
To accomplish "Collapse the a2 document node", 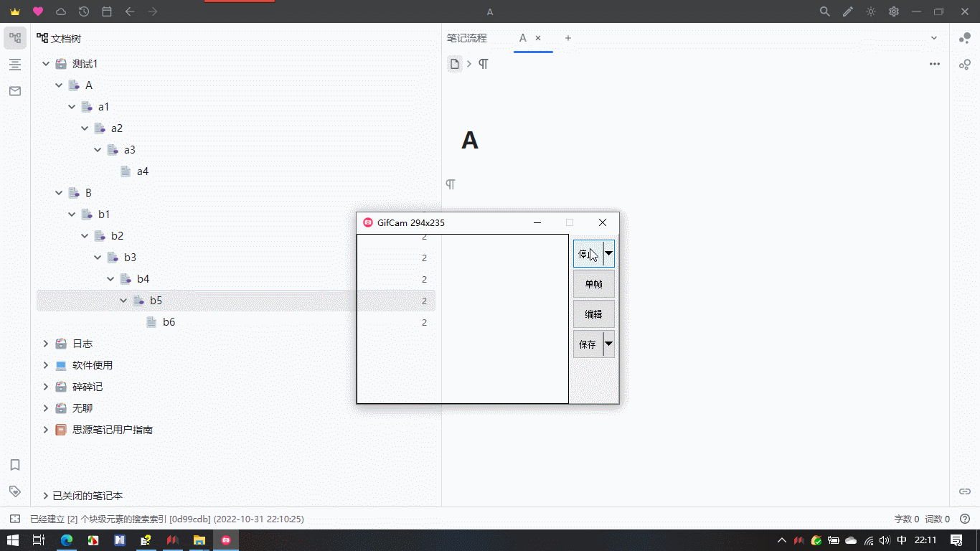I will (85, 128).
